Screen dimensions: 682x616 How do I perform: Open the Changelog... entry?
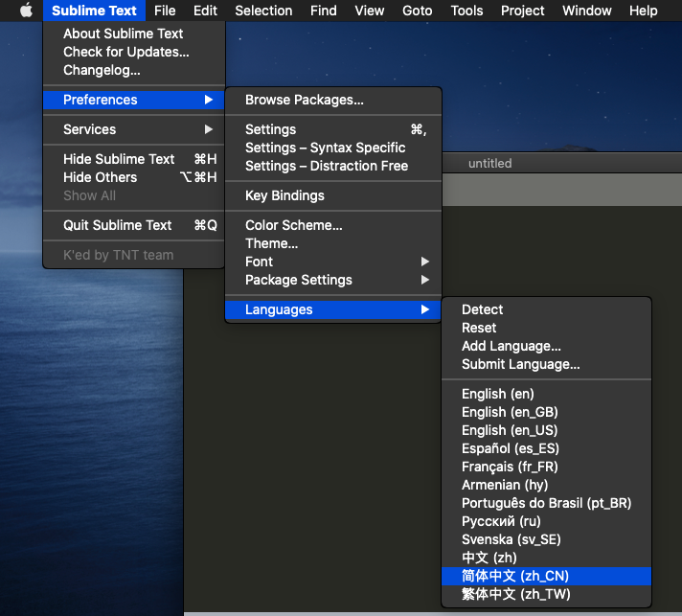(134, 70)
